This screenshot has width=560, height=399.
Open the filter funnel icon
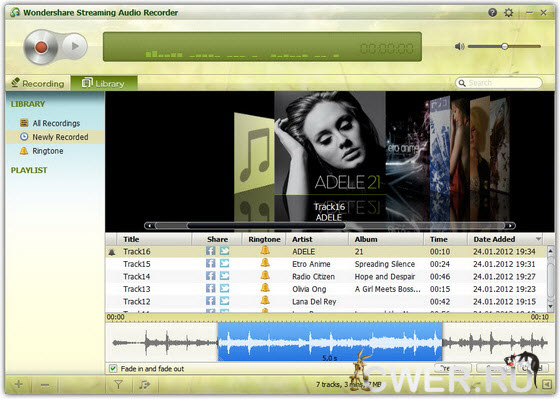118,384
